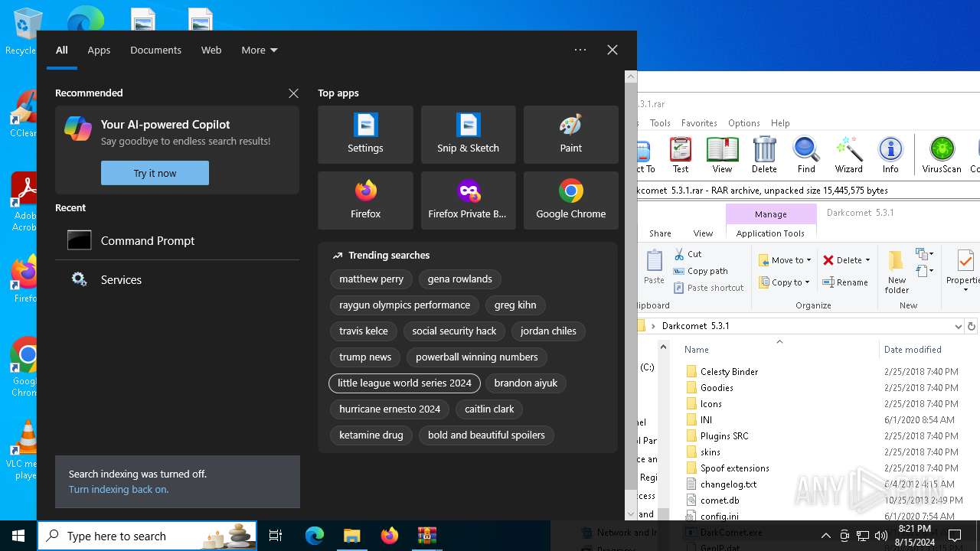Image resolution: width=980 pixels, height=551 pixels.
Task: Open Microsoft Edge from taskbar
Action: point(315,536)
